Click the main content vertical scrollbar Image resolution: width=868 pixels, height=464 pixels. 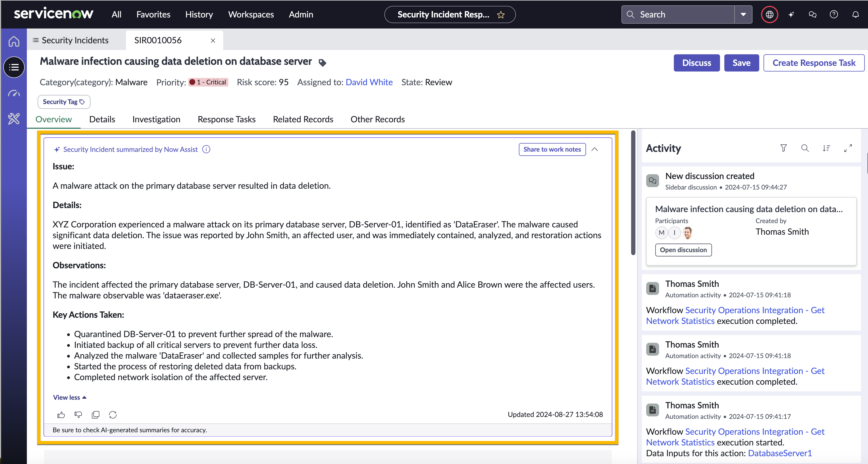[633, 193]
